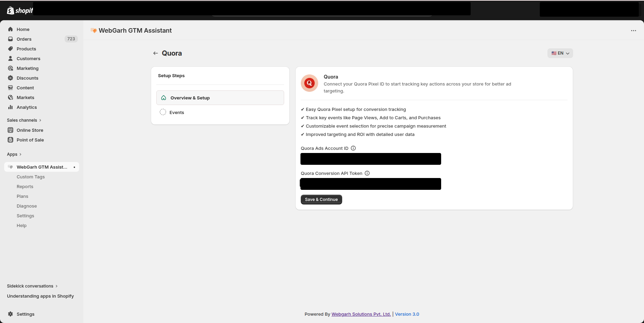
Task: Click the Shopify logo
Action: pyautogui.click(x=20, y=10)
